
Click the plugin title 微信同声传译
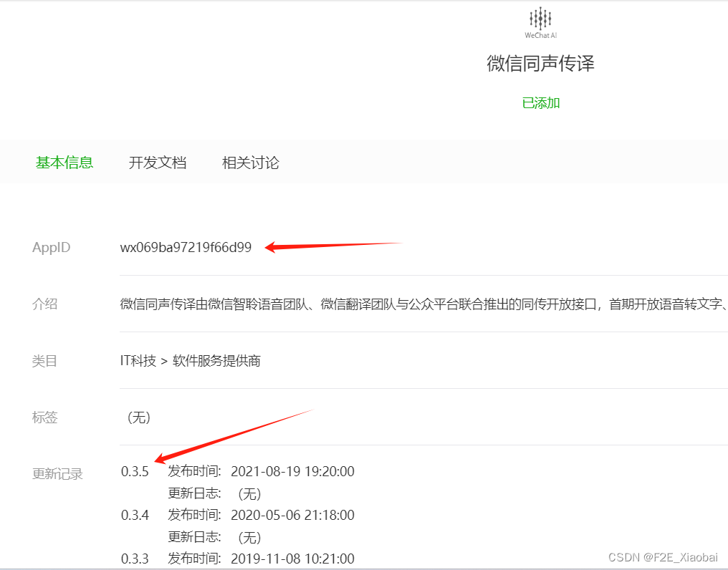[540, 63]
